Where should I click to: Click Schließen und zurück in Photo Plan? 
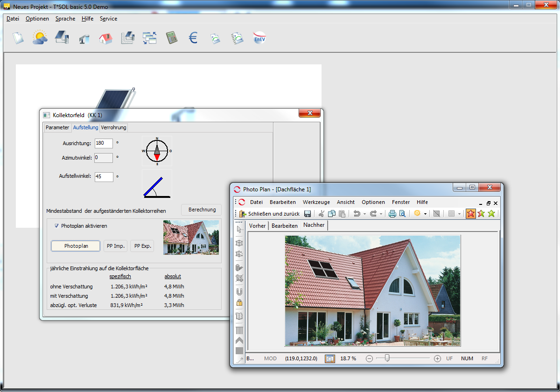[x=269, y=214]
